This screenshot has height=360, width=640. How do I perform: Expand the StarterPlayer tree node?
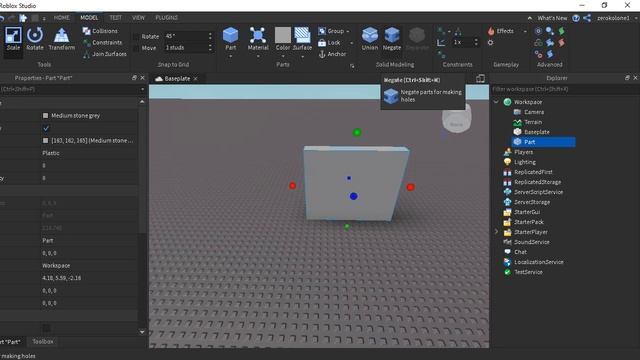(x=496, y=232)
